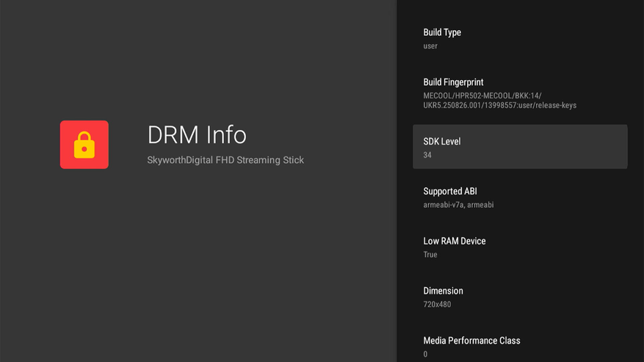Click the red DRM Info lock icon
The height and width of the screenshot is (362, 644).
click(84, 145)
